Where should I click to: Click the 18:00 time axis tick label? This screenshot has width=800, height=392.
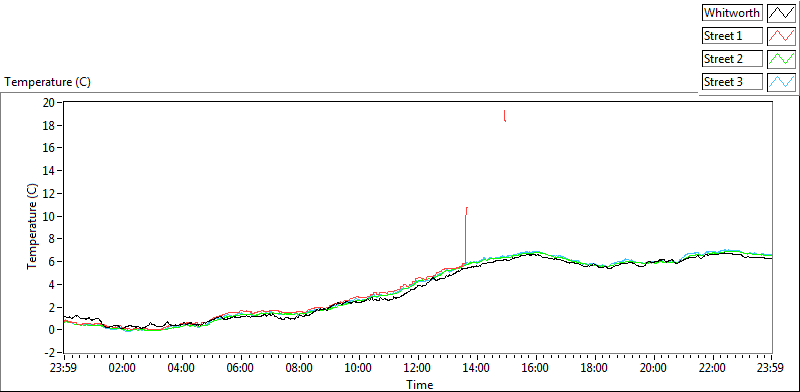click(594, 368)
